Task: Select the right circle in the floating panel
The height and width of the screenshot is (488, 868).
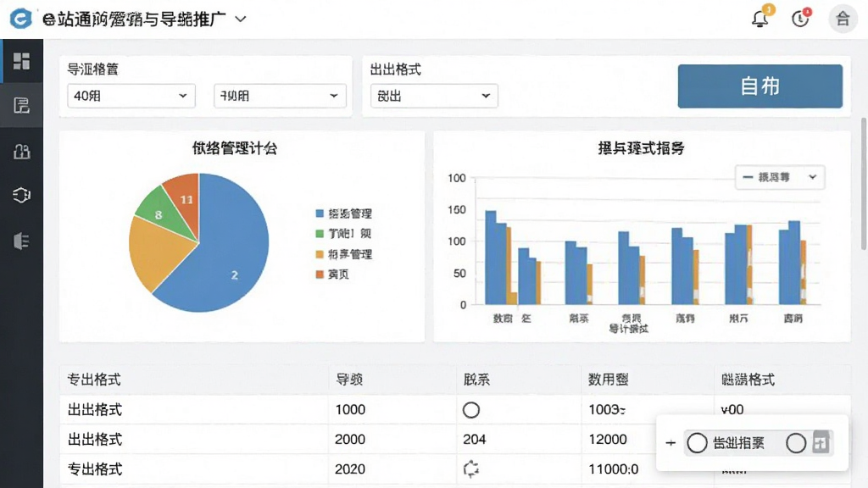Action: point(796,442)
